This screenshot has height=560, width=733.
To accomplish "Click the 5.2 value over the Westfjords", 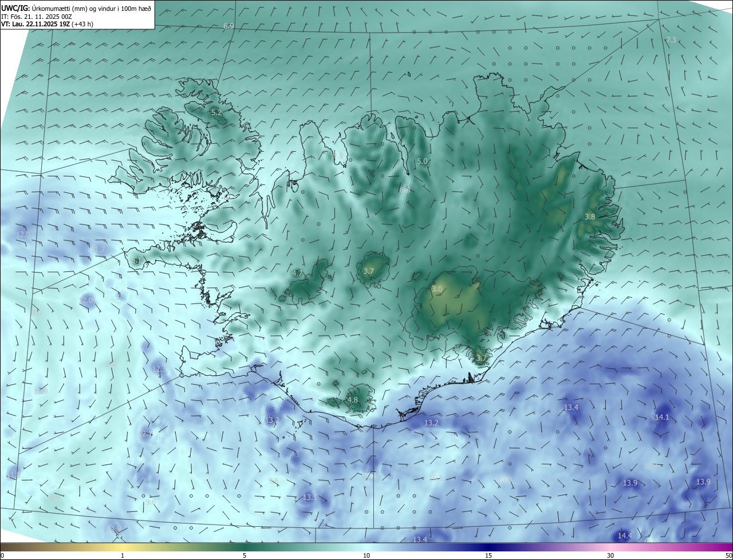I will [216, 113].
